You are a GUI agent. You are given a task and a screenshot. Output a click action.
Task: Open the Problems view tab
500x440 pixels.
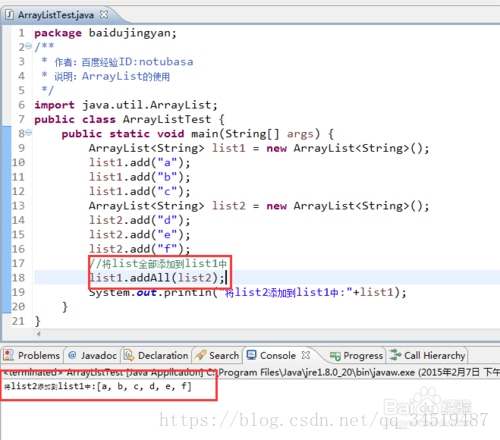click(32, 356)
